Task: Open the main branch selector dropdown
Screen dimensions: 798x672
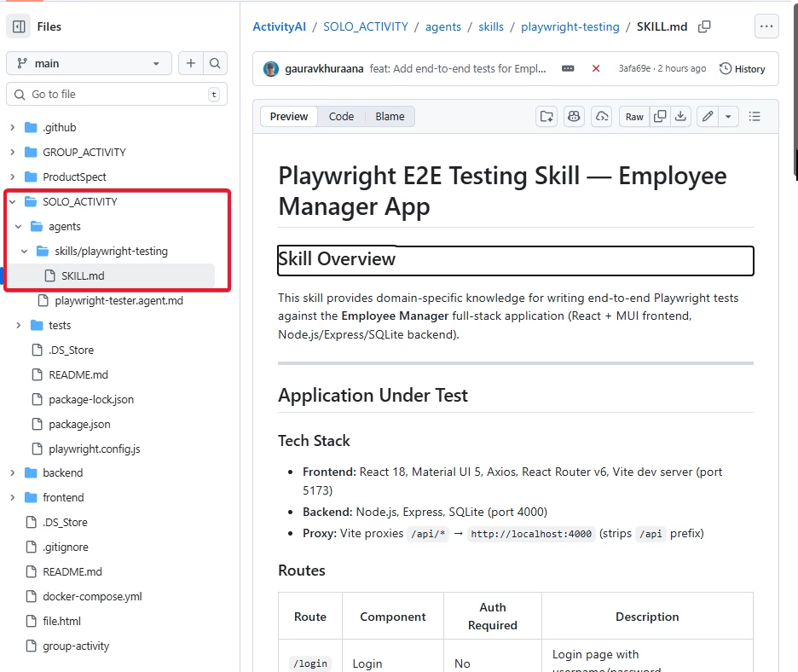Action: tap(89, 63)
